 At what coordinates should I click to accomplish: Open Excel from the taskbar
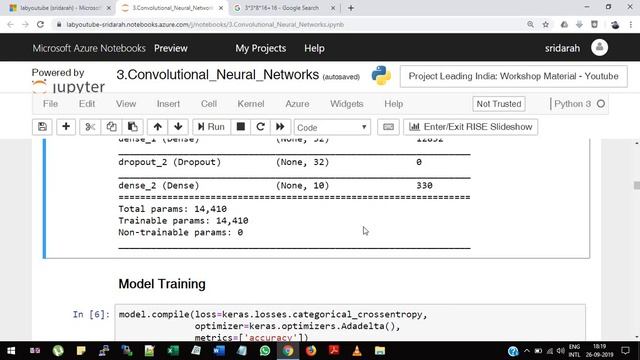(173, 351)
